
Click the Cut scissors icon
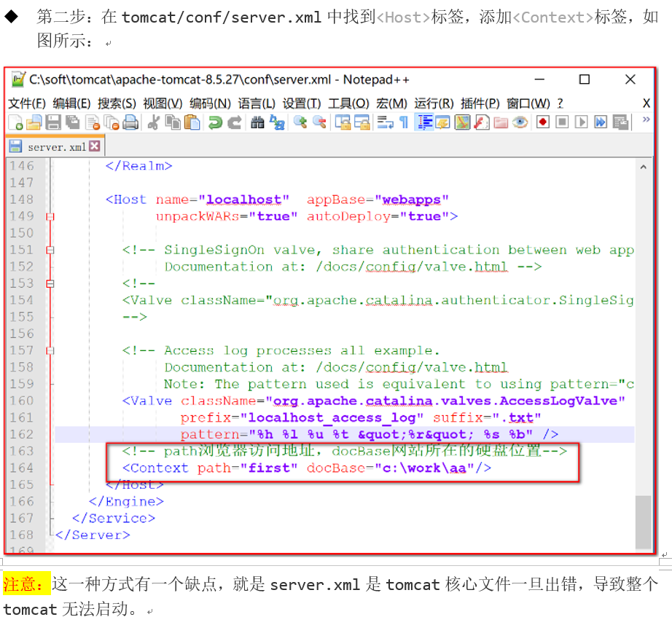pyautogui.click(x=154, y=122)
